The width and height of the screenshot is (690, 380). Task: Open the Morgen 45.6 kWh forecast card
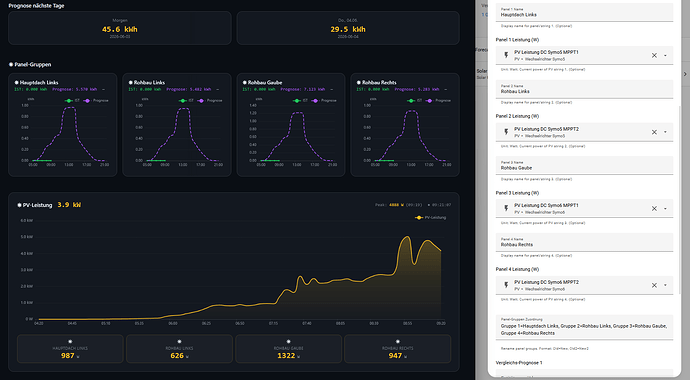(x=120, y=28)
